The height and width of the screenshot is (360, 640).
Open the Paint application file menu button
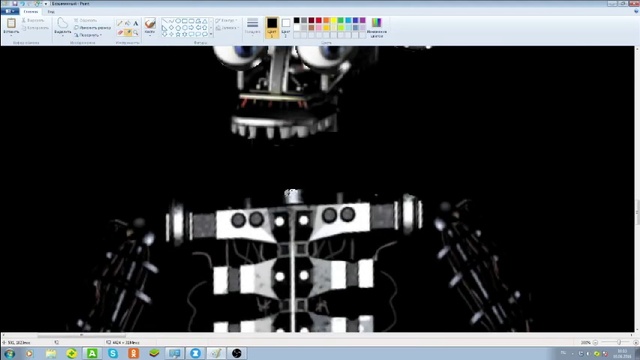[x=9, y=11]
